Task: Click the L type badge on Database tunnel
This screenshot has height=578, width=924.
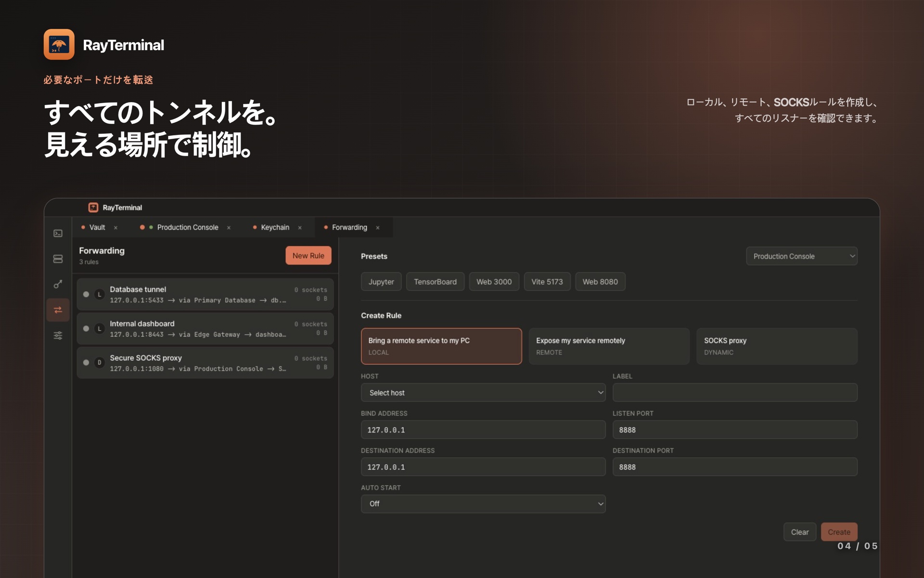Action: [x=100, y=294]
